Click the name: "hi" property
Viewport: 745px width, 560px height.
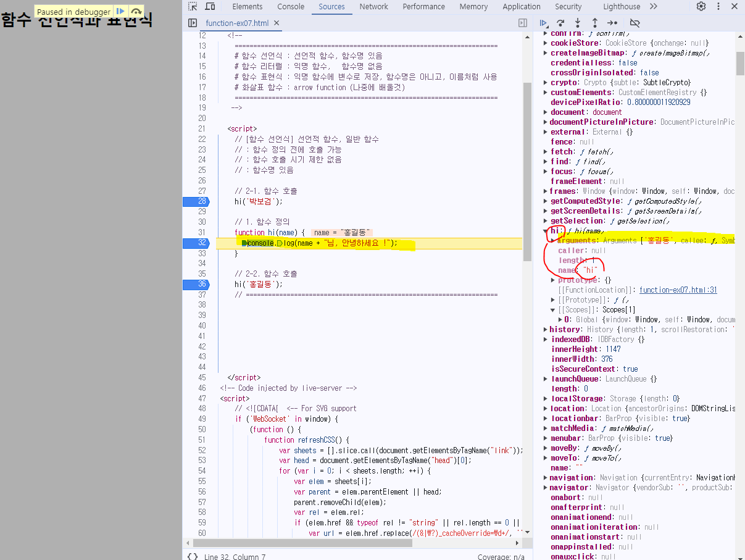[x=577, y=270]
